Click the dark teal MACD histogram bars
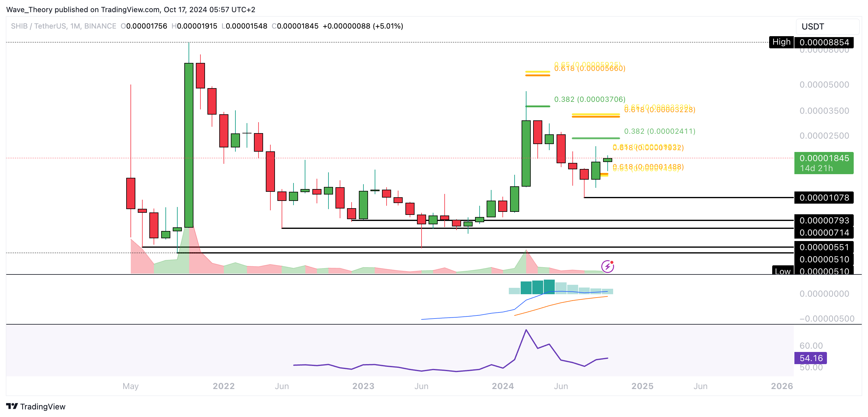 [x=537, y=287]
